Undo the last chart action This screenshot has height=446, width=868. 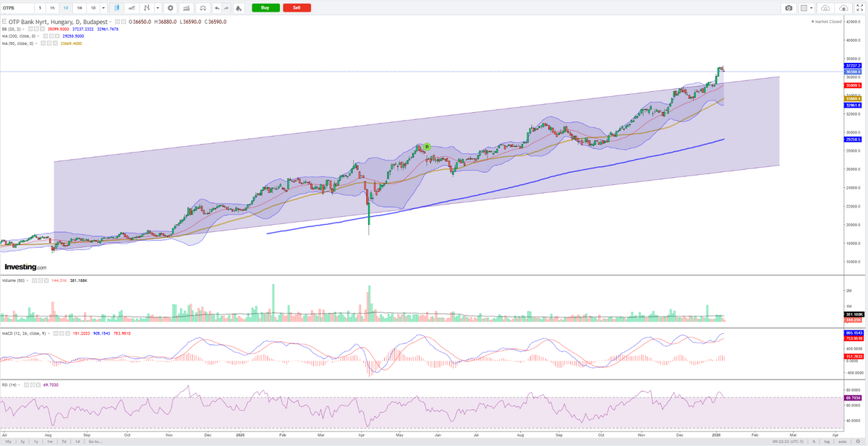(x=217, y=7)
